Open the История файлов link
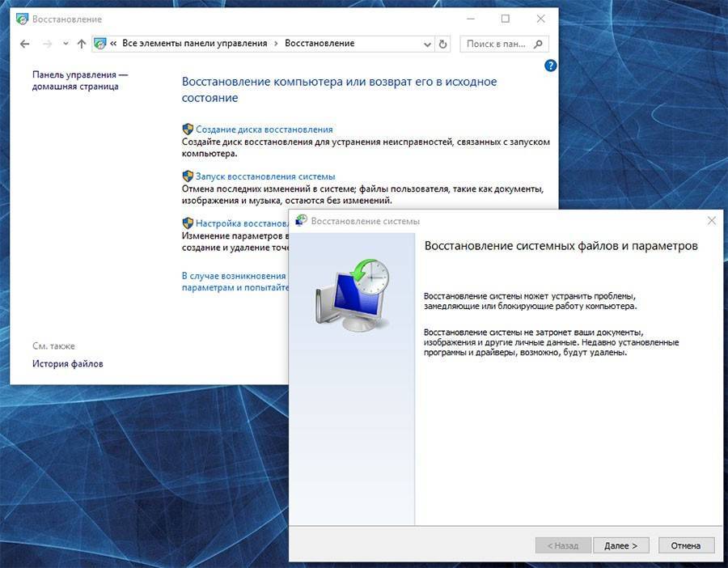728x568 pixels. click(68, 364)
